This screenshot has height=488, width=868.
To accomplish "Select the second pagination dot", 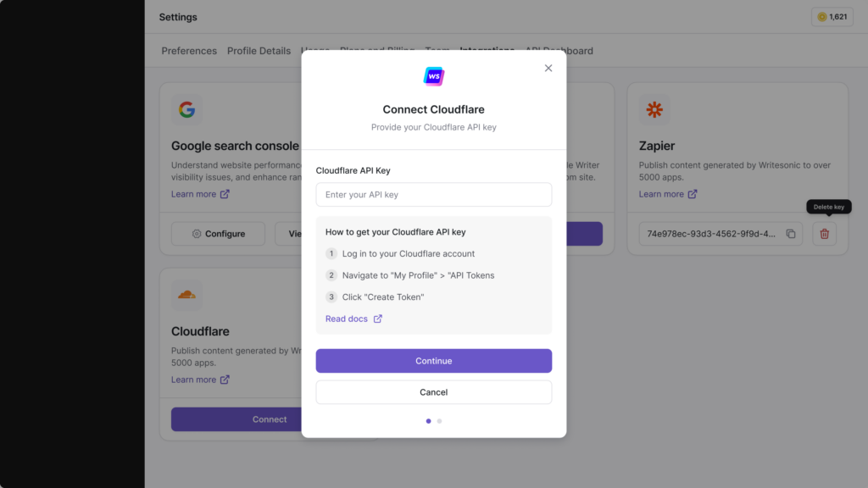I will 439,420.
